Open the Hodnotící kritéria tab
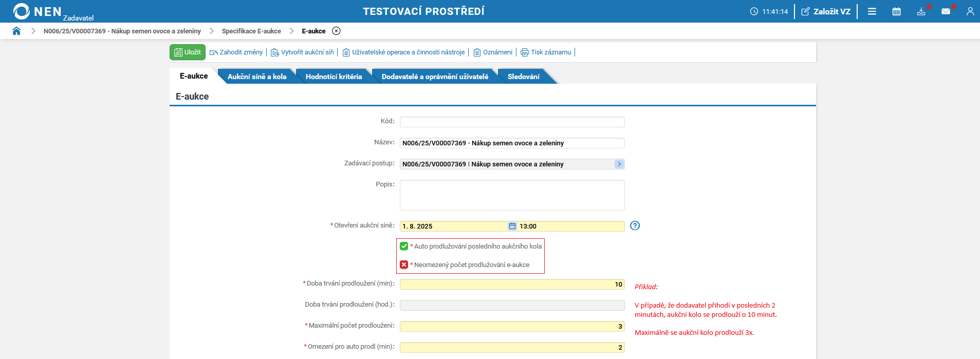 334,77
